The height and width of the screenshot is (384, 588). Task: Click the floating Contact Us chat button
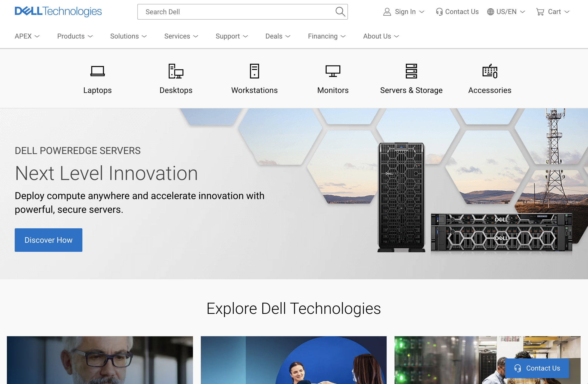pyautogui.click(x=537, y=368)
